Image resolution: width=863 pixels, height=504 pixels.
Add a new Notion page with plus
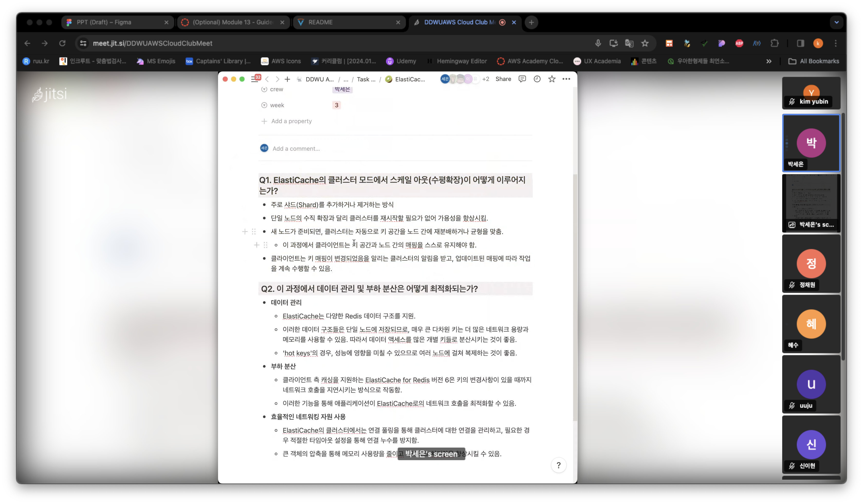point(287,79)
